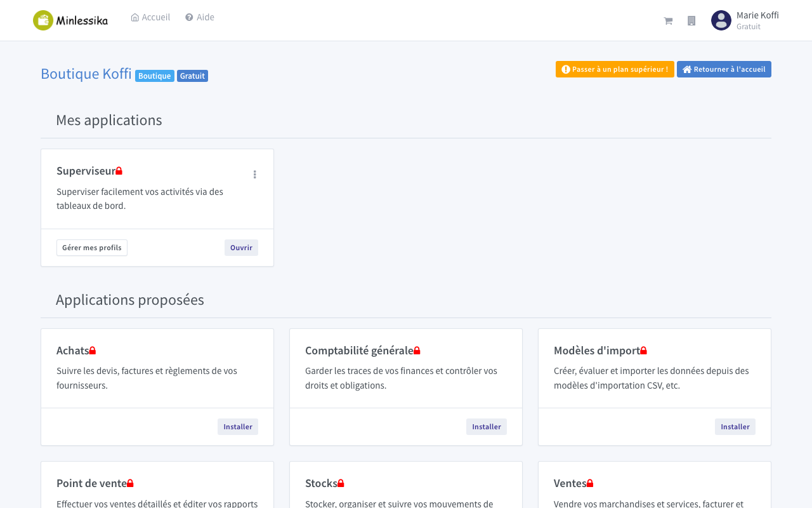Click the lock icon beside Stocks
812x508 pixels.
click(341, 483)
